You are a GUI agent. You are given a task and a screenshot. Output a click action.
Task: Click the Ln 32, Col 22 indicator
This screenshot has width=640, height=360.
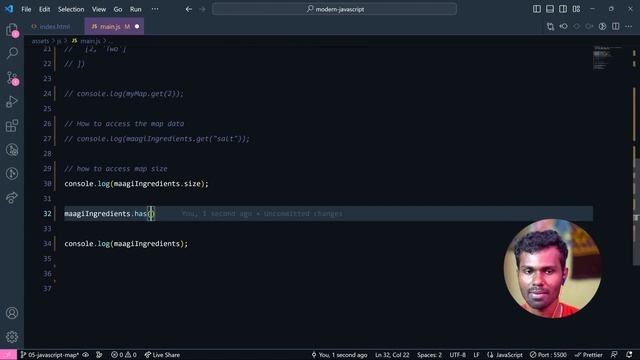click(x=392, y=355)
